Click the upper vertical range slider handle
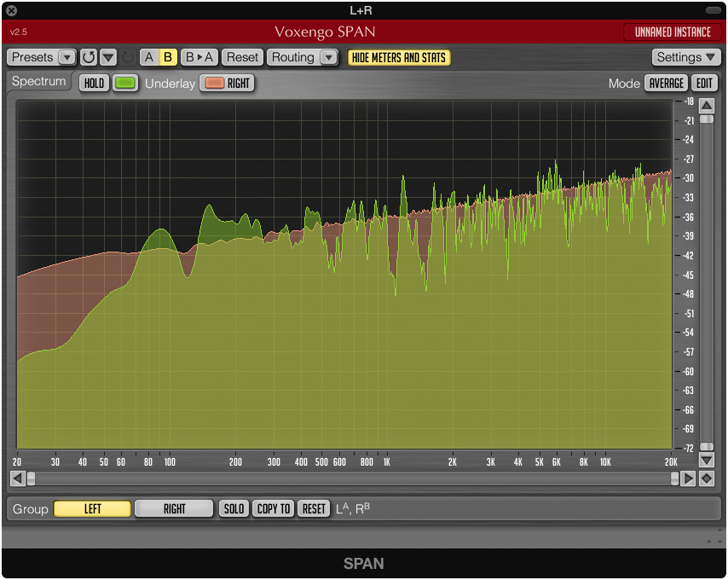The image size is (728, 580). pyautogui.click(x=707, y=119)
